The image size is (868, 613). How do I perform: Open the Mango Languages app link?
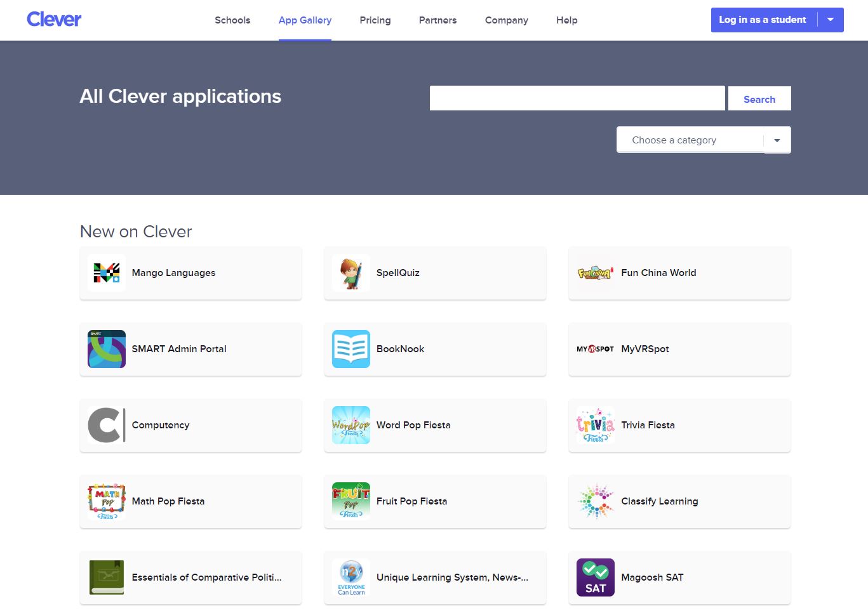coord(173,273)
